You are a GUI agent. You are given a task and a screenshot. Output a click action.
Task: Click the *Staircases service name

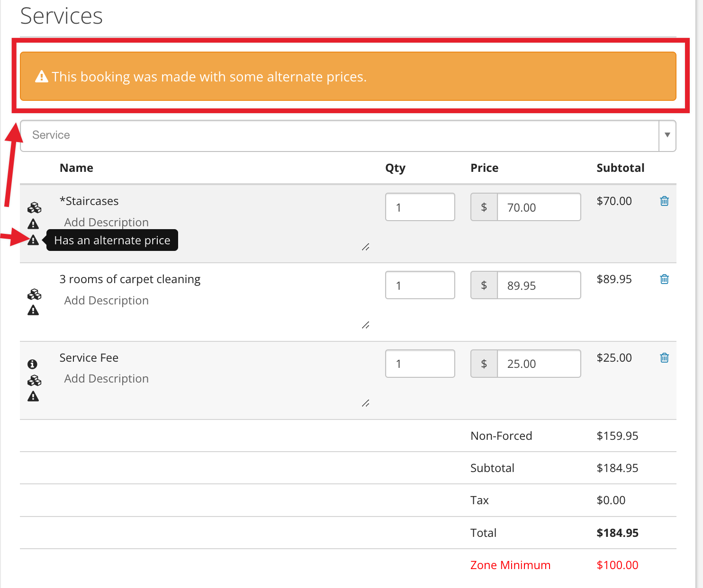(x=89, y=201)
